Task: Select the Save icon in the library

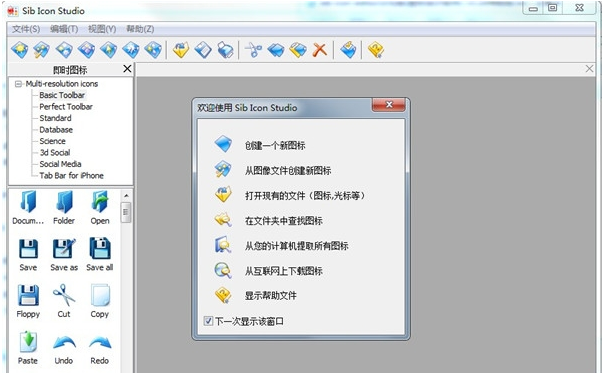Action: pos(28,255)
